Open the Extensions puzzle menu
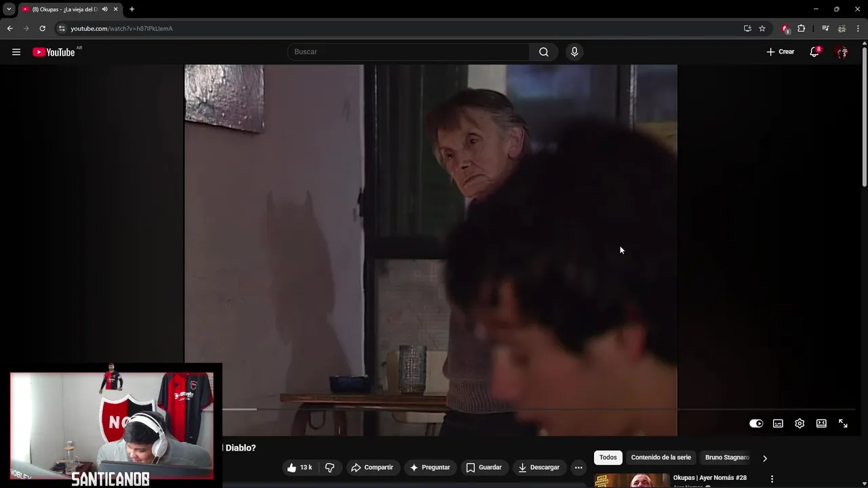Viewport: 868px width, 488px height. click(x=802, y=28)
